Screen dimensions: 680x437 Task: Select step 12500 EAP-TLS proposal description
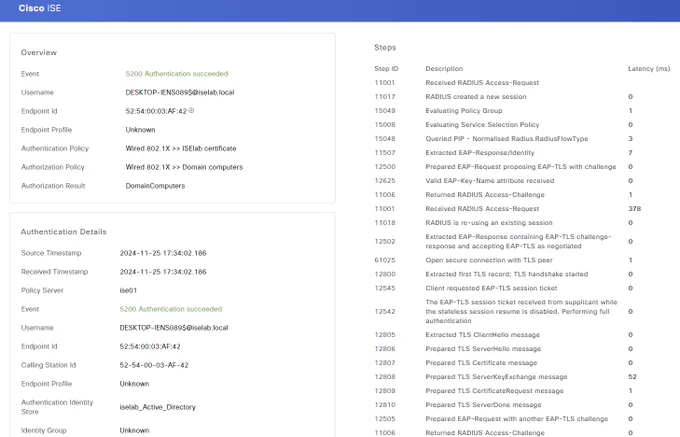click(520, 166)
